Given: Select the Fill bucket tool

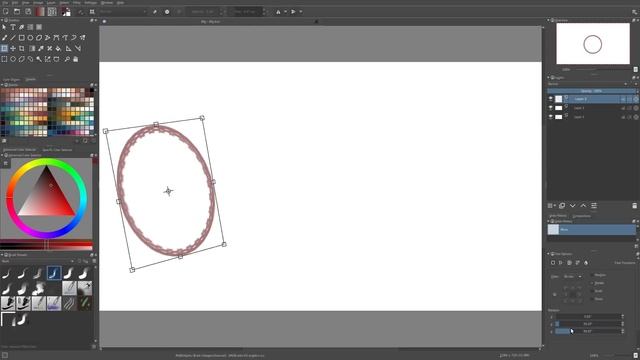Looking at the screenshot, I should click(x=58, y=48).
